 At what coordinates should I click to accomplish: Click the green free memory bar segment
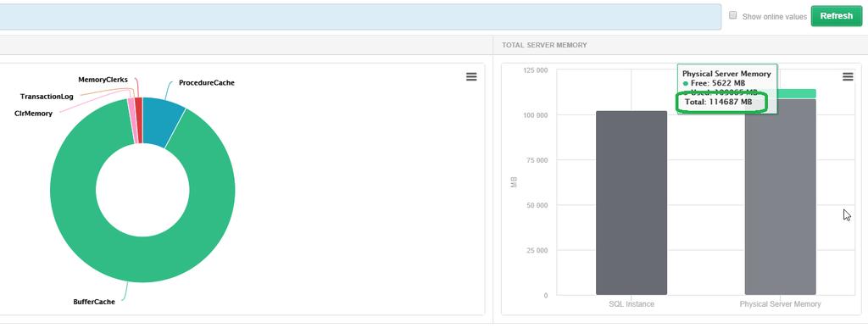[x=797, y=93]
